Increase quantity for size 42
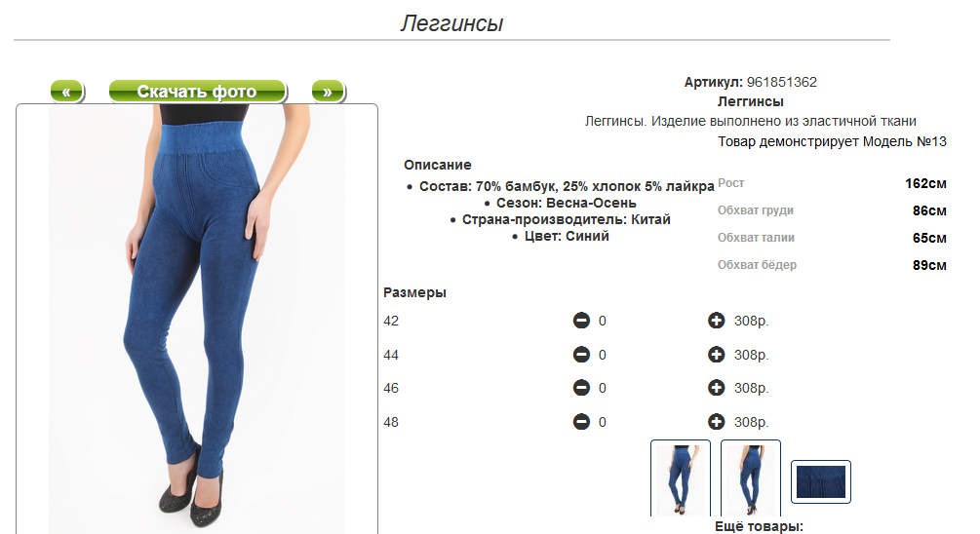 (x=717, y=321)
